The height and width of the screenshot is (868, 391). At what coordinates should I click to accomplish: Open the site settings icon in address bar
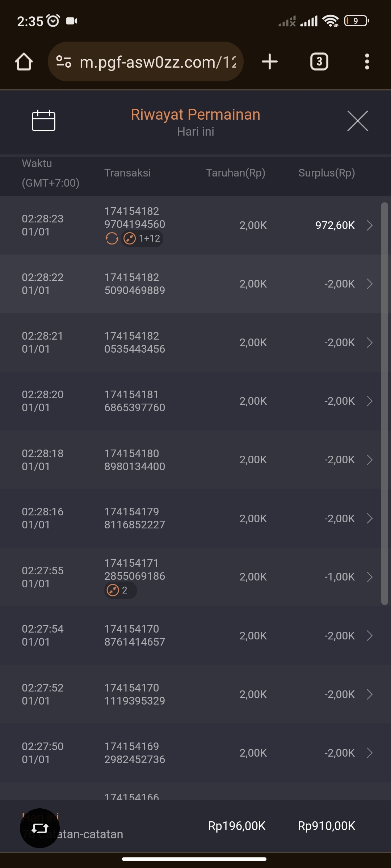64,62
